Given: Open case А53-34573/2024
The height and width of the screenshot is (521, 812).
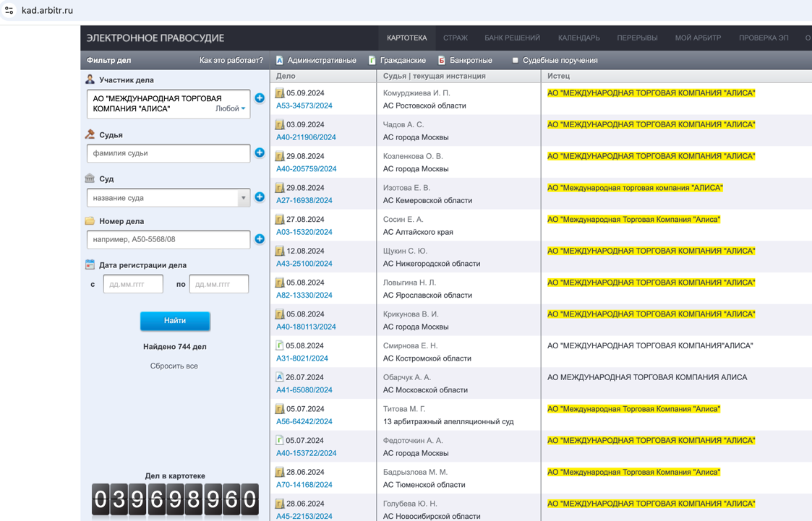Looking at the screenshot, I should pos(304,106).
